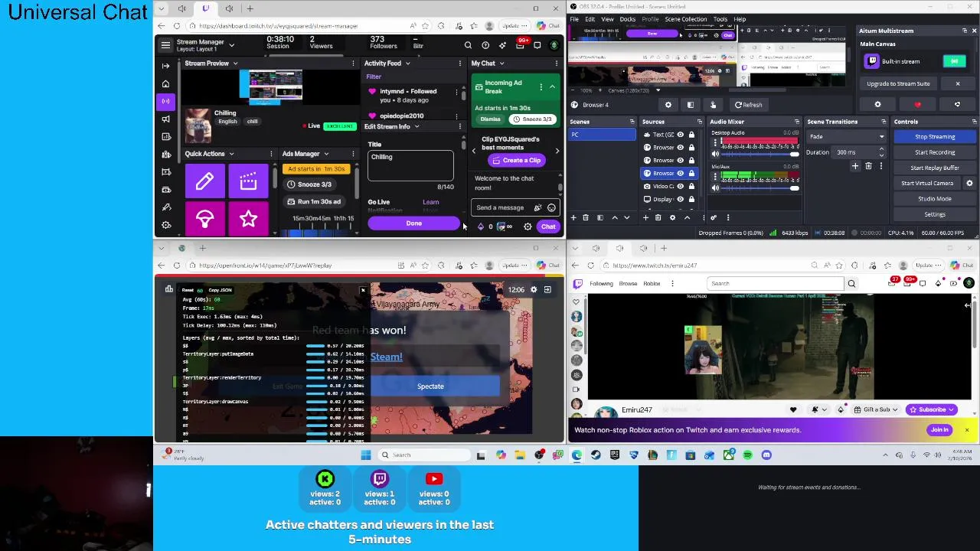
Task: Remove the selected source with the OBS trash icon
Action: (658, 217)
